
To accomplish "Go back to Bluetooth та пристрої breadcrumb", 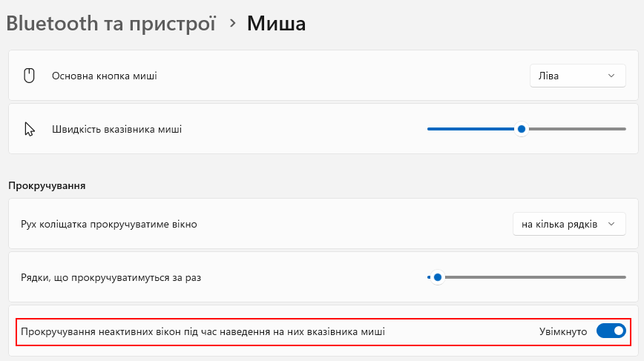I will [x=111, y=24].
